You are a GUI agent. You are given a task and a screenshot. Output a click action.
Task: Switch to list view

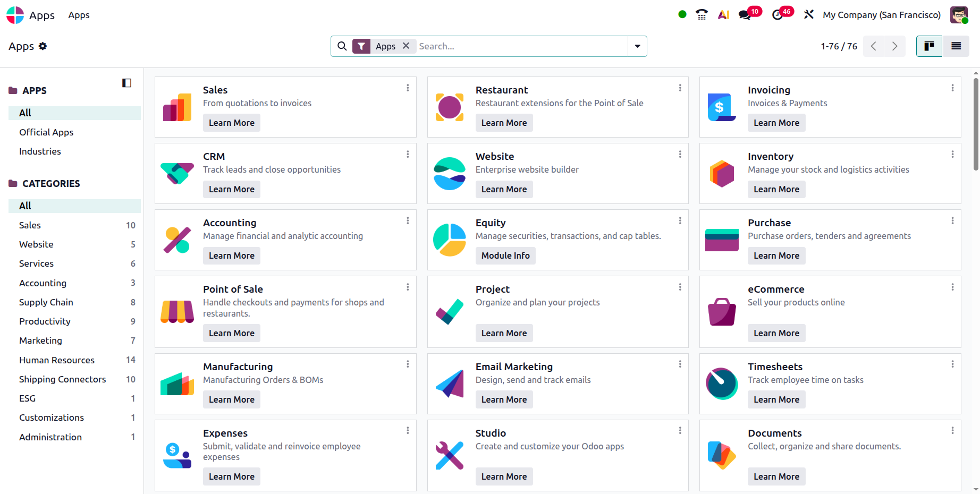(956, 46)
